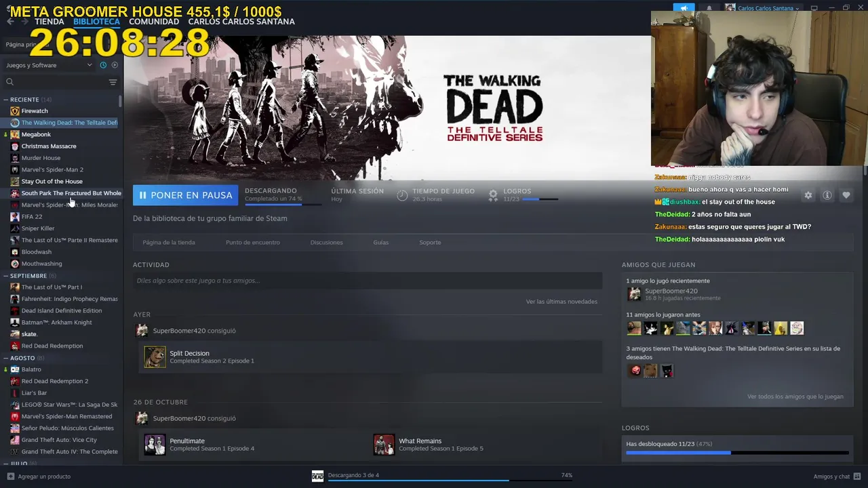868x488 pixels.
Task: Open the Steam announcements megaphone button
Action: point(684,8)
